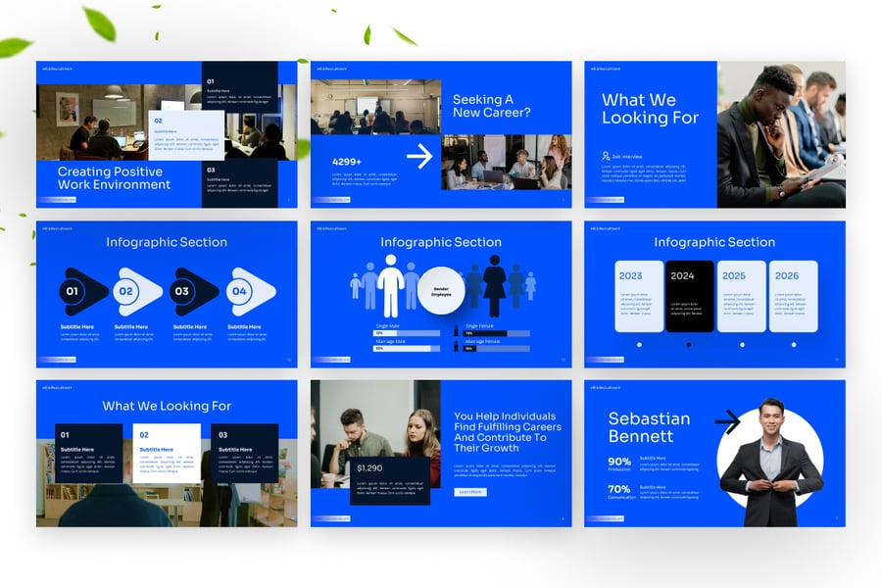Select the black 2024 timeline card

[x=690, y=296]
